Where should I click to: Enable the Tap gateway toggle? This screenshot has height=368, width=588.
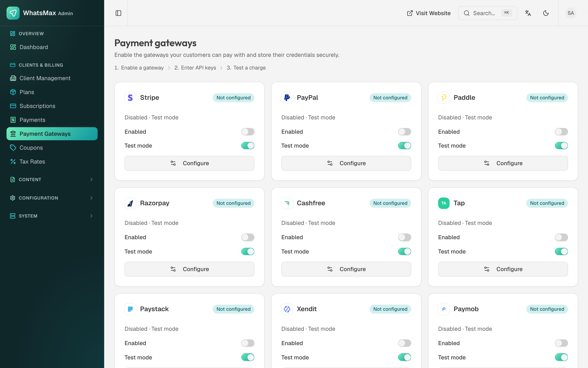(x=561, y=237)
